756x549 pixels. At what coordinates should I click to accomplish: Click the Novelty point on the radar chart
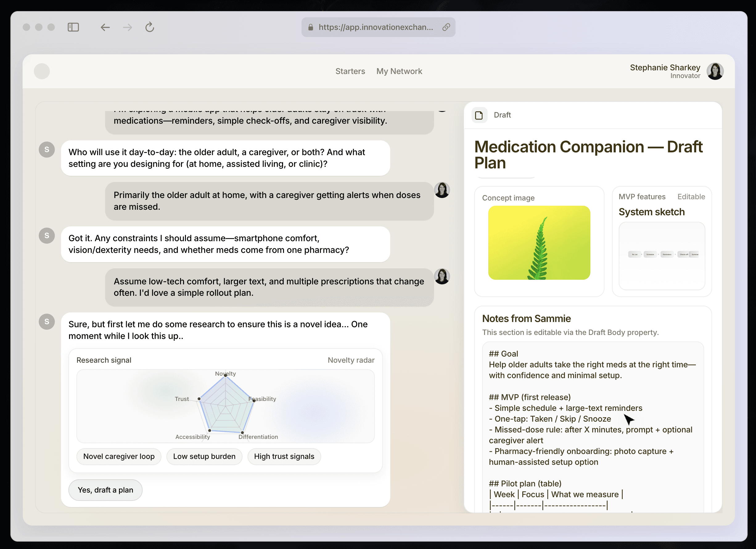(x=226, y=375)
